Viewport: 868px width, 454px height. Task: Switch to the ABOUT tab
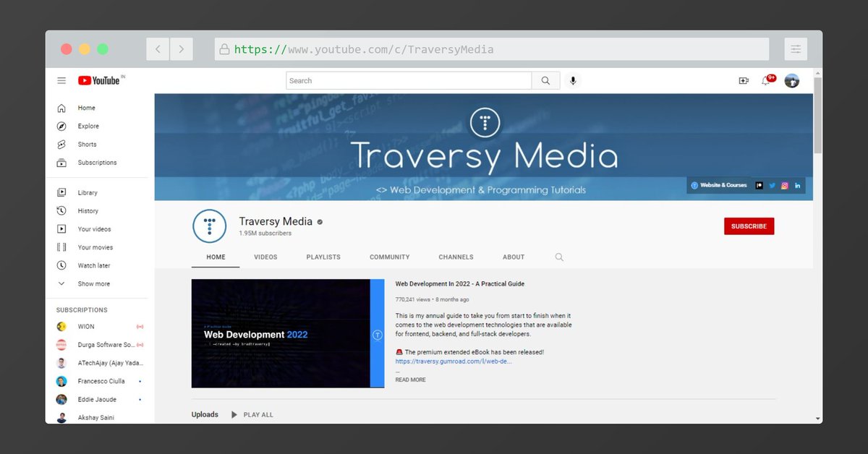pyautogui.click(x=514, y=257)
